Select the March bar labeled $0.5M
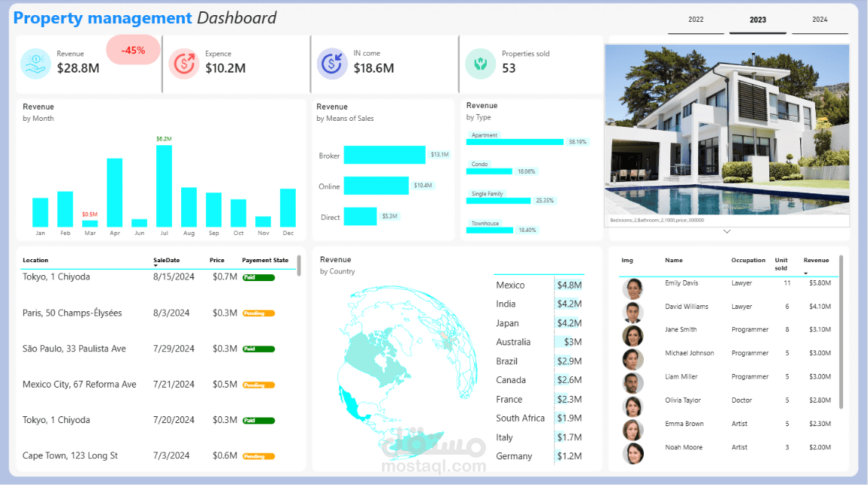 (90, 224)
